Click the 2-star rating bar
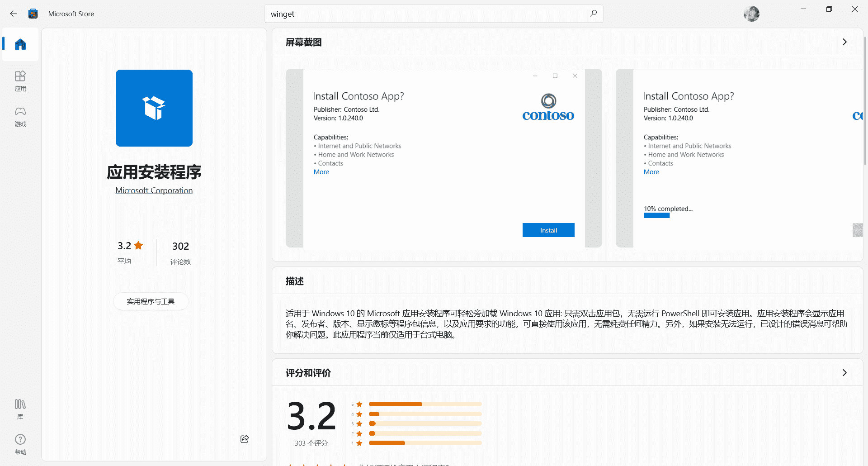 [x=425, y=433]
